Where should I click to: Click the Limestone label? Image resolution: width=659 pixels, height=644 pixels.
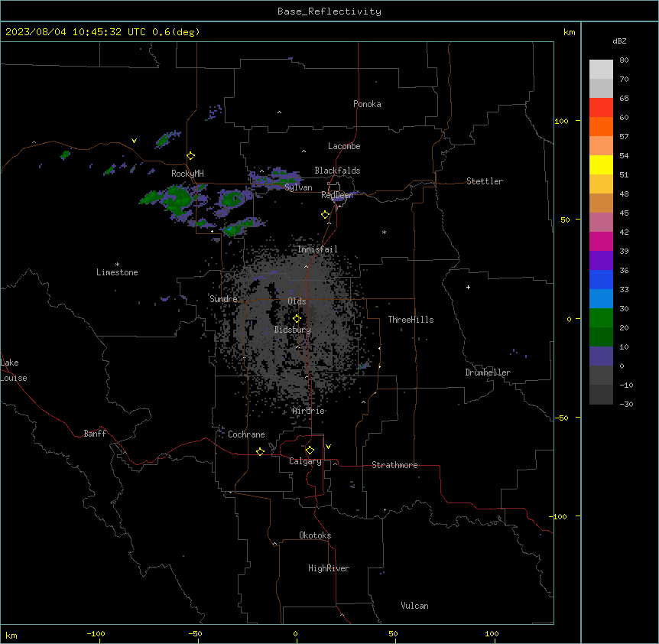(117, 272)
